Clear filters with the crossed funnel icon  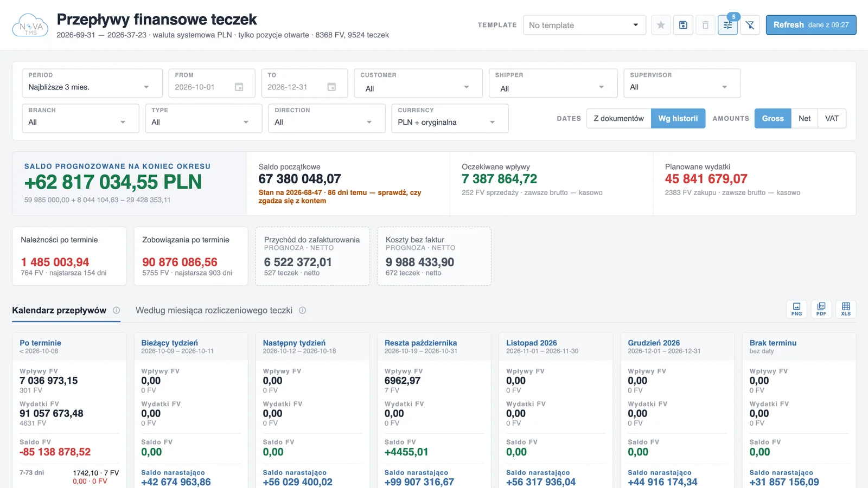click(750, 25)
